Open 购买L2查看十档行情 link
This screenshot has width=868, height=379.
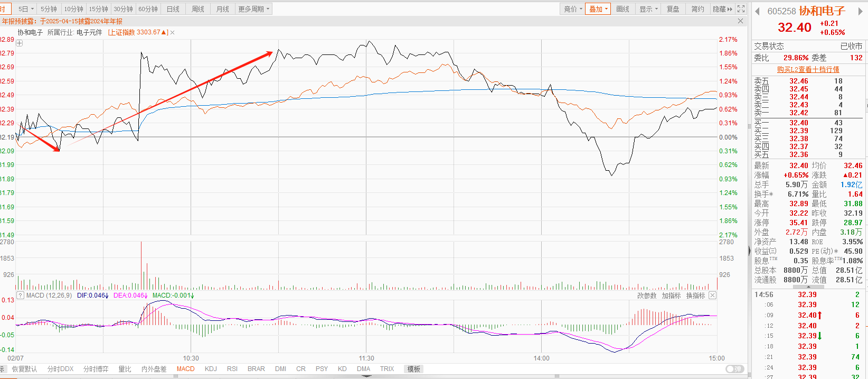[808, 69]
